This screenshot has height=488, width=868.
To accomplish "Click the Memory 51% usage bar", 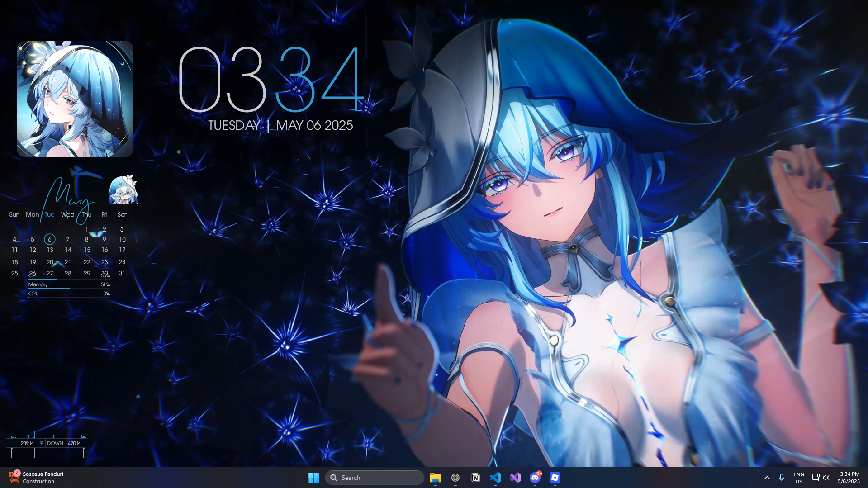I will [x=69, y=285].
